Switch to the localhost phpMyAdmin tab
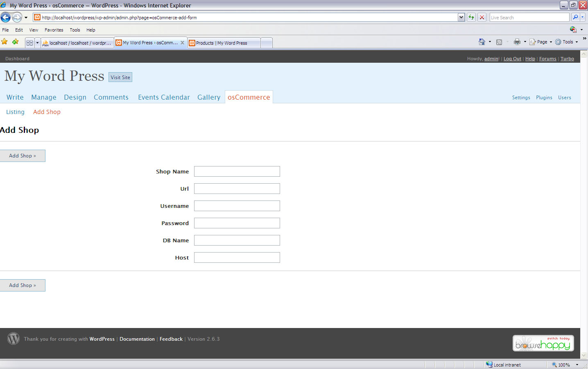 pos(77,43)
